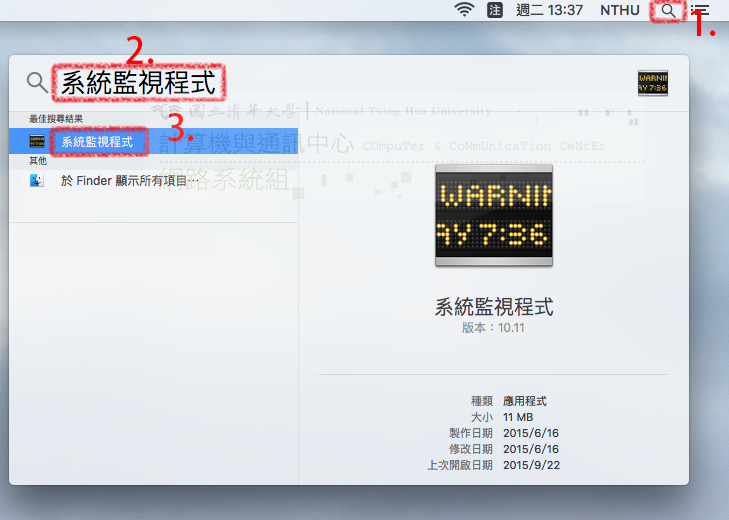Select the 系統監視程式 top search result

[x=96, y=142]
